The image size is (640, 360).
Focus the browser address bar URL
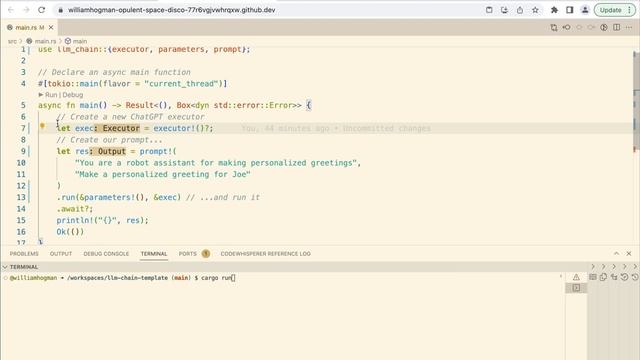pos(171,10)
